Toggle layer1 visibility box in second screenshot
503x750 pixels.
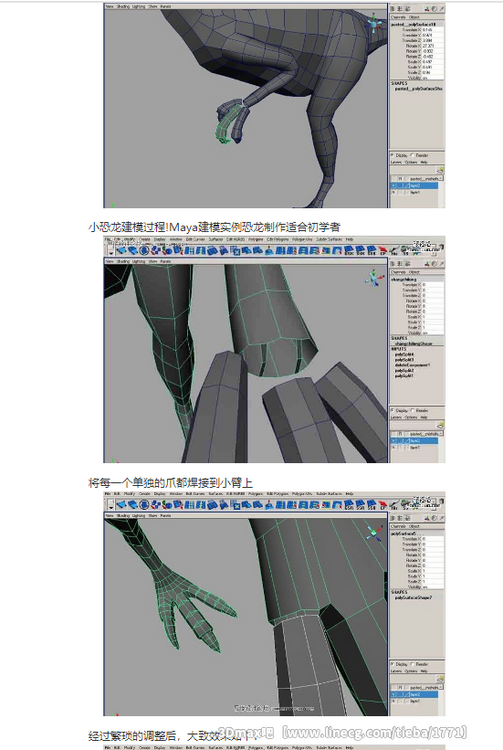394,447
